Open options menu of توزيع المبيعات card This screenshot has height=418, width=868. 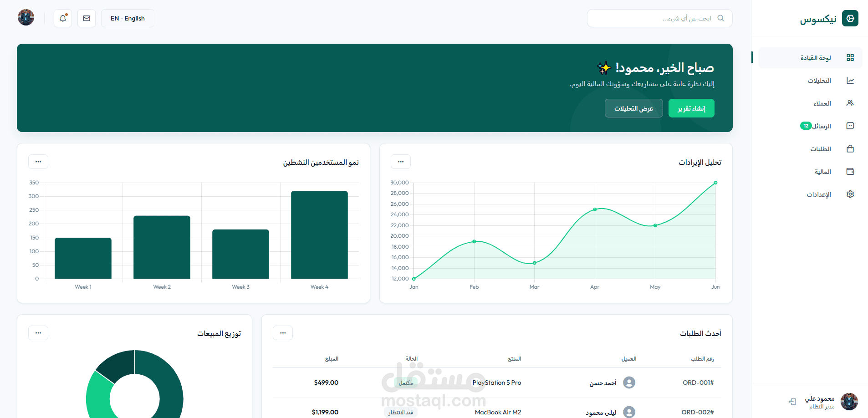(38, 333)
